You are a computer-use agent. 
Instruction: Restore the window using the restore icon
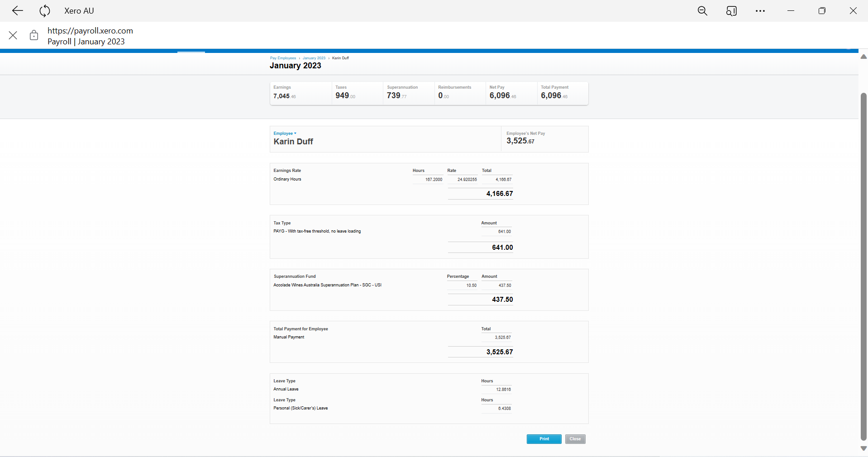coord(822,11)
